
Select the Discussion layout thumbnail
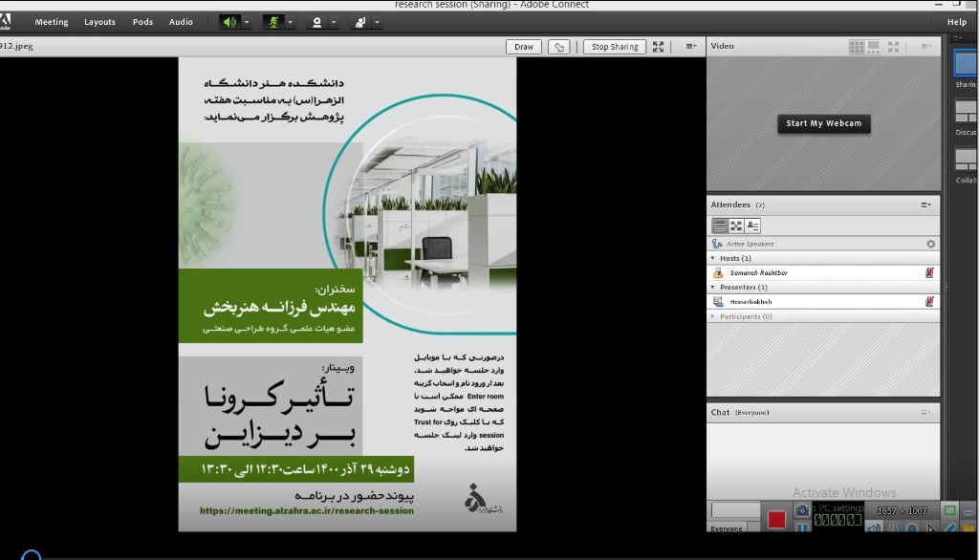(966, 111)
